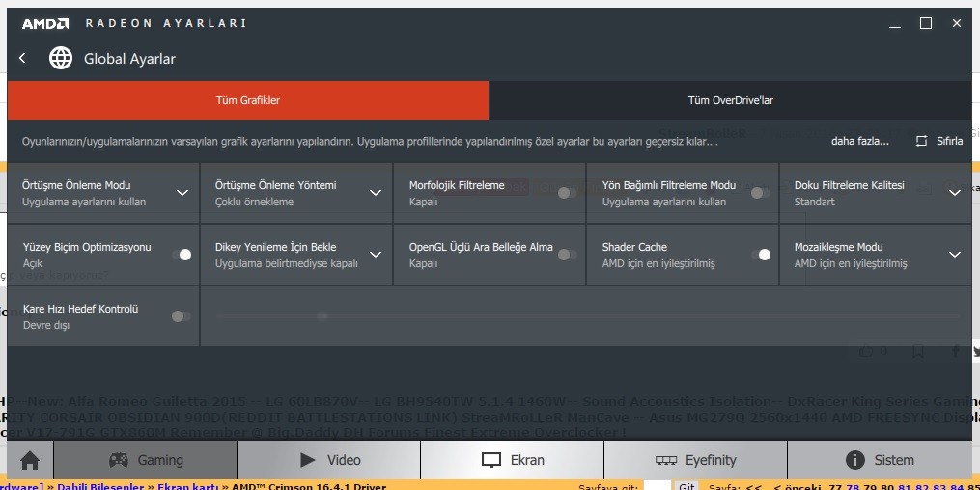Screen dimensions: 980x490
Task: Click the Gaming controller icon
Action: (x=118, y=461)
